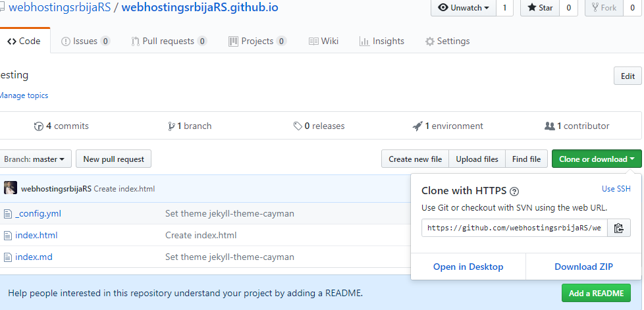Image resolution: width=644 pixels, height=310 pixels.
Task: Click the Pull requests merge icon
Action: 136,41
